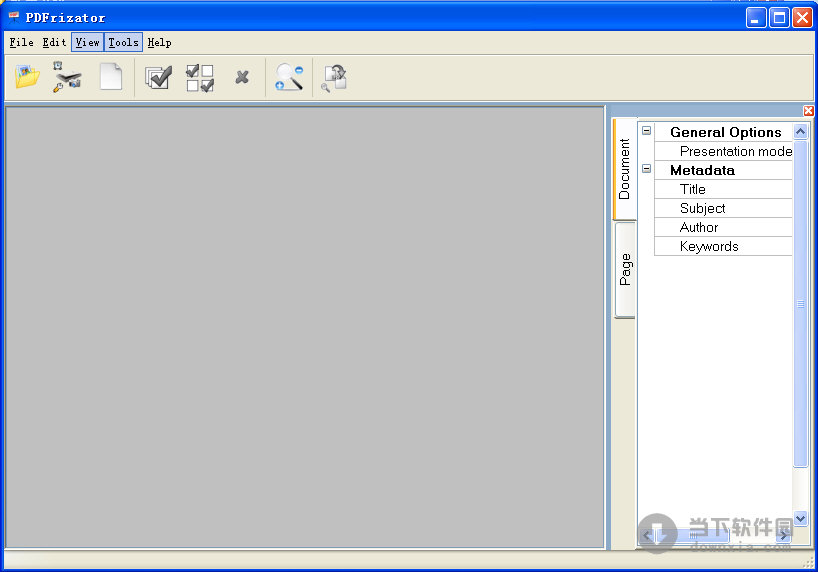818x572 pixels.
Task: Open the Help menu
Action: click(159, 42)
